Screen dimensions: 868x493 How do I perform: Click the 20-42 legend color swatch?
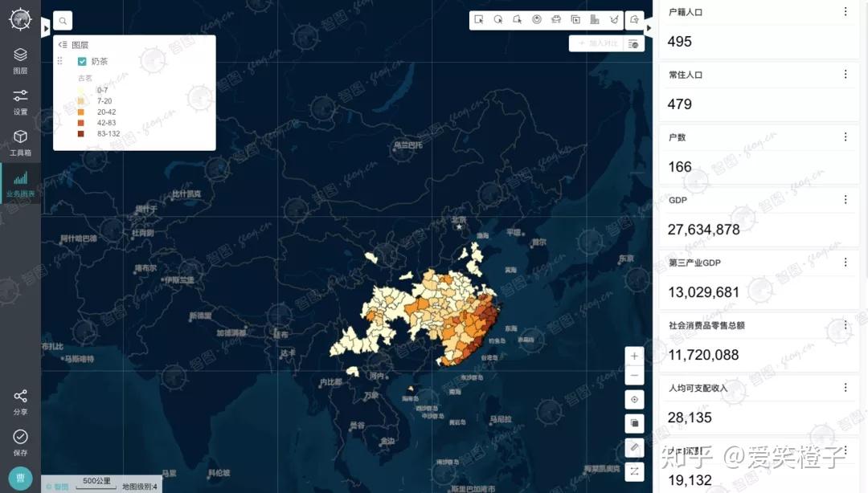81,112
